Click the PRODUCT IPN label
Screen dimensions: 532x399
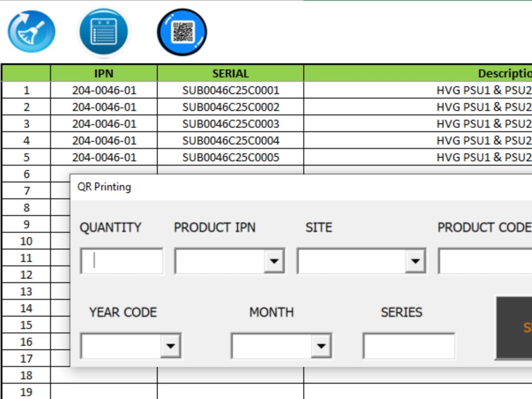coord(215,227)
